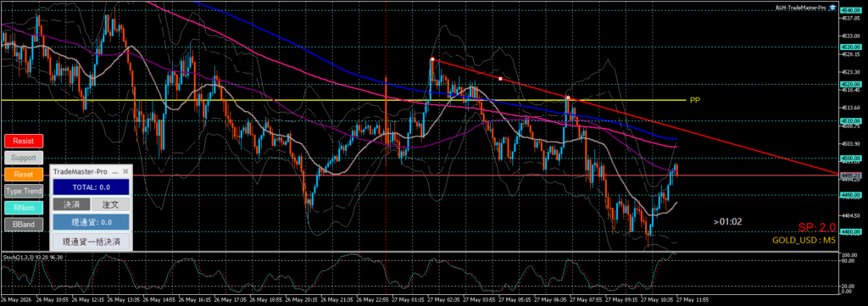Viewport: 868px width, 306px height.
Task: Click the 26 May 2026 date label
Action: coord(17,301)
